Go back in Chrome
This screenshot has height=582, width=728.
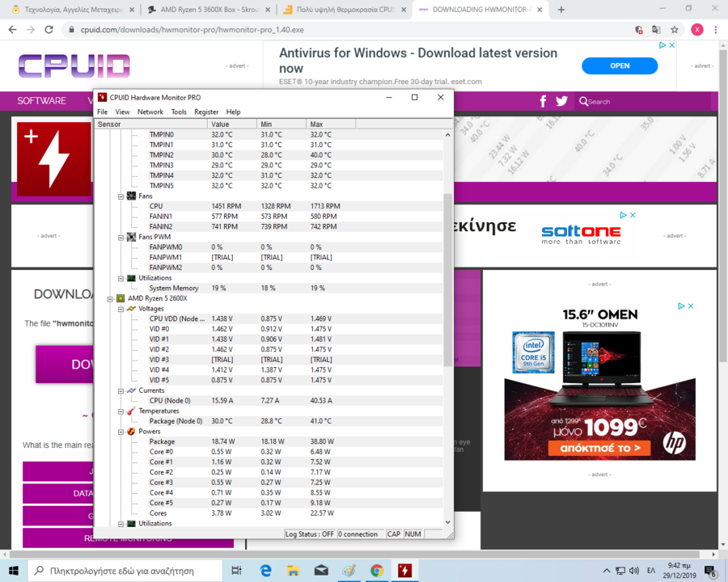point(12,30)
